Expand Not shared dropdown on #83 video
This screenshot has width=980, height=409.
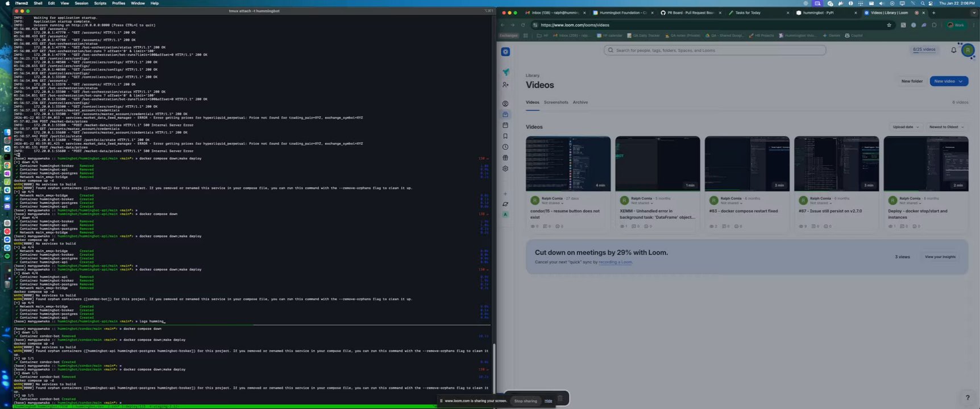731,203
